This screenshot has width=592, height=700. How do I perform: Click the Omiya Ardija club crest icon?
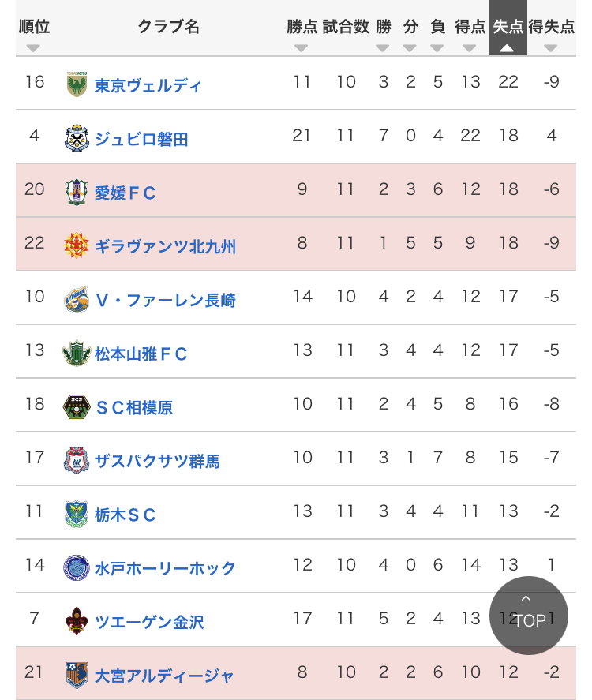(x=77, y=675)
